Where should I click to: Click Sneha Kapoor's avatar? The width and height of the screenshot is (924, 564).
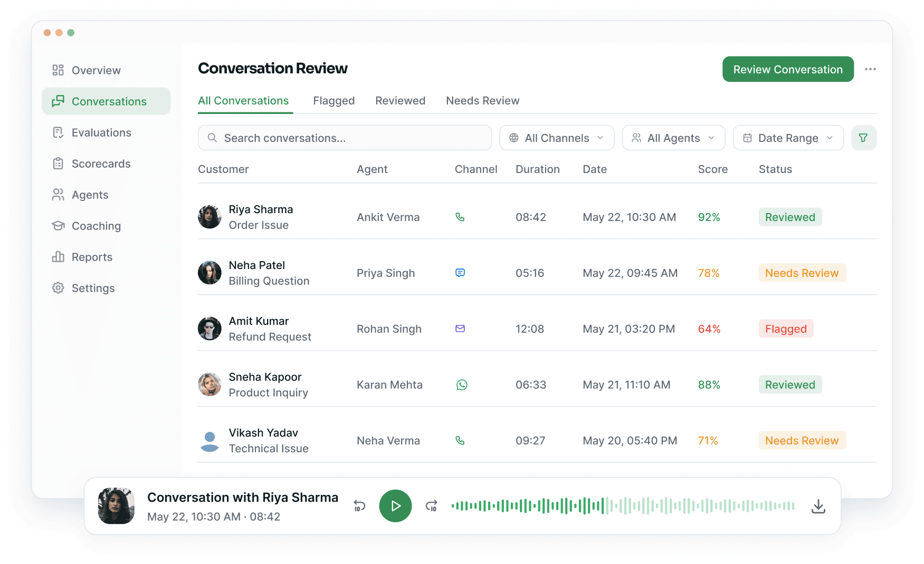pyautogui.click(x=209, y=385)
